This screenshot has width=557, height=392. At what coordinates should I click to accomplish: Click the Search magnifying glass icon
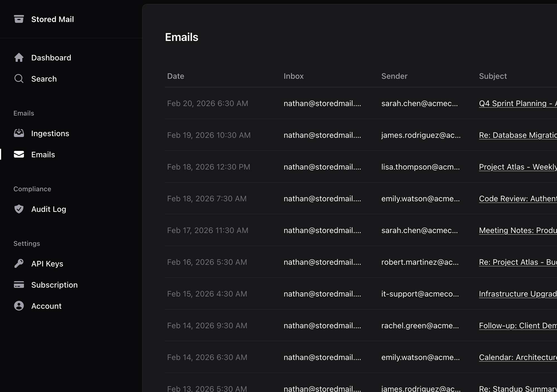(x=19, y=79)
